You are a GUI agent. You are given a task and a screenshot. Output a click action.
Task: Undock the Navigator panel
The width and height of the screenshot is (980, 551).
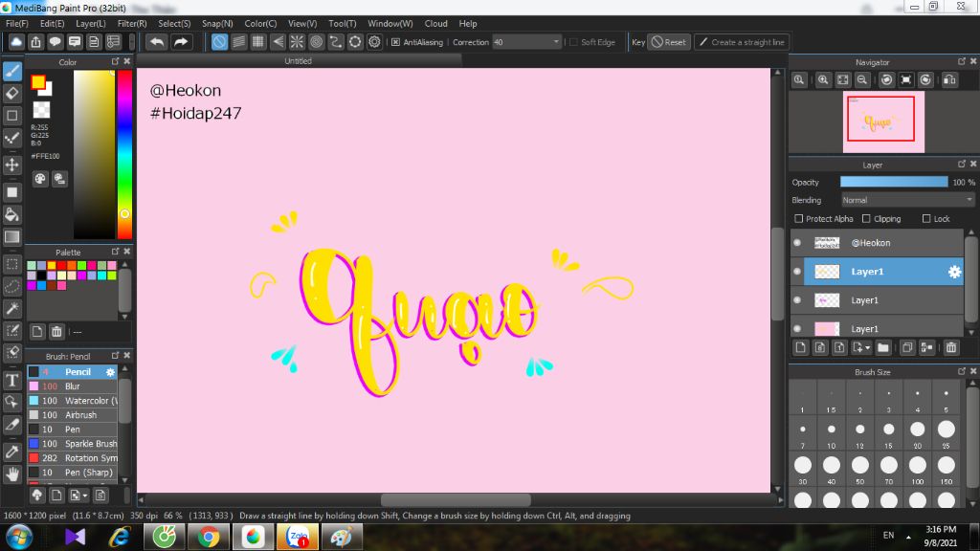(x=961, y=61)
